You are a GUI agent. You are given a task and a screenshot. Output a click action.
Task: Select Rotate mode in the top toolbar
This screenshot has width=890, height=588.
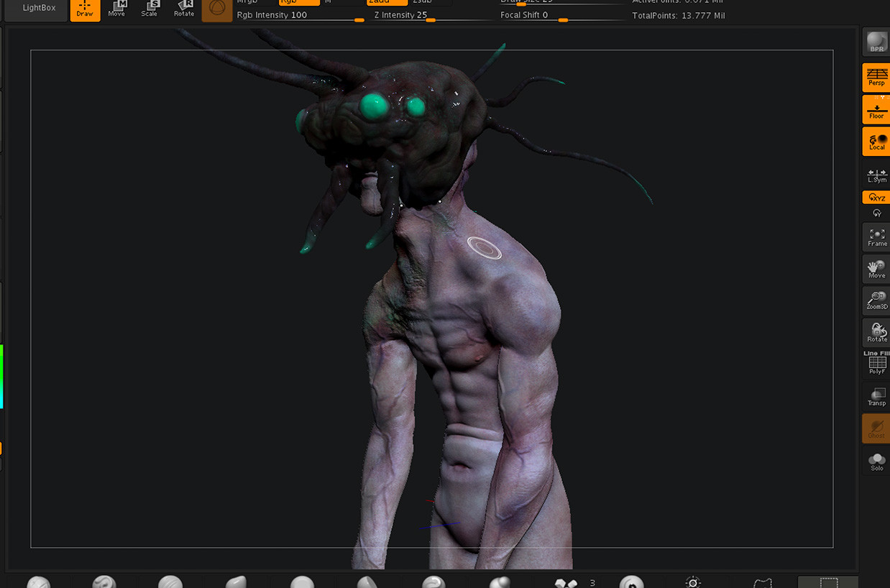pyautogui.click(x=184, y=10)
